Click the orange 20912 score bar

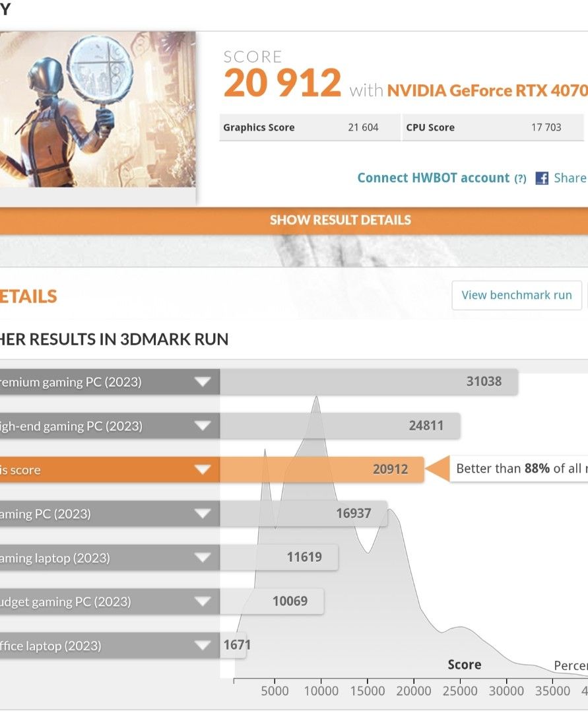(x=322, y=469)
